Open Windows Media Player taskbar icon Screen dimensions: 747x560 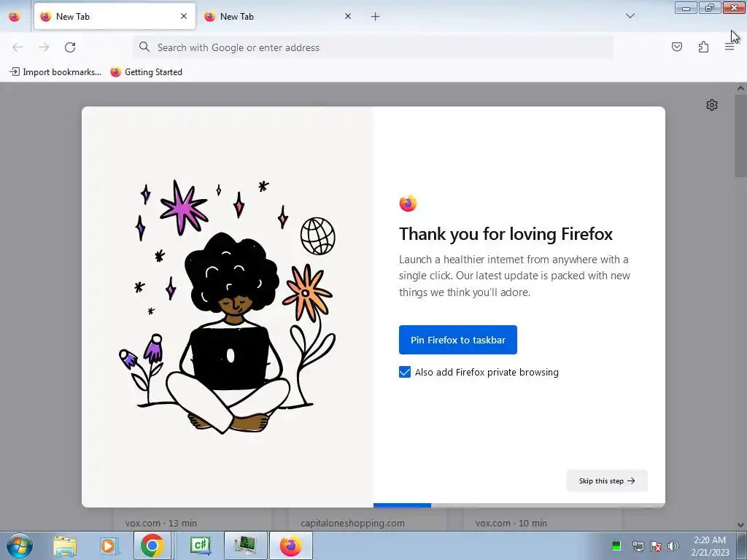(x=108, y=545)
